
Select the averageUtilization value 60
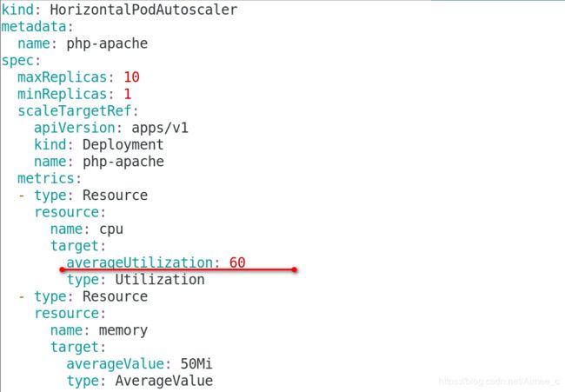click(x=237, y=262)
